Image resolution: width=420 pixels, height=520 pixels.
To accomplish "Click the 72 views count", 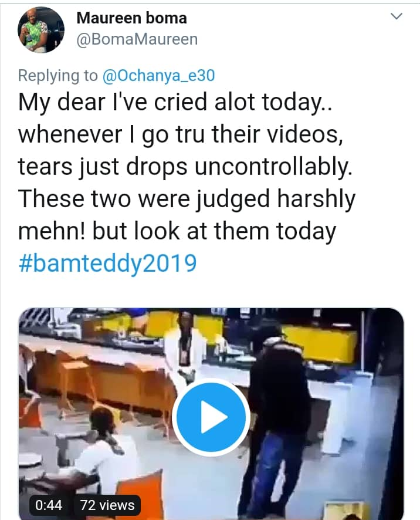I will click(107, 505).
